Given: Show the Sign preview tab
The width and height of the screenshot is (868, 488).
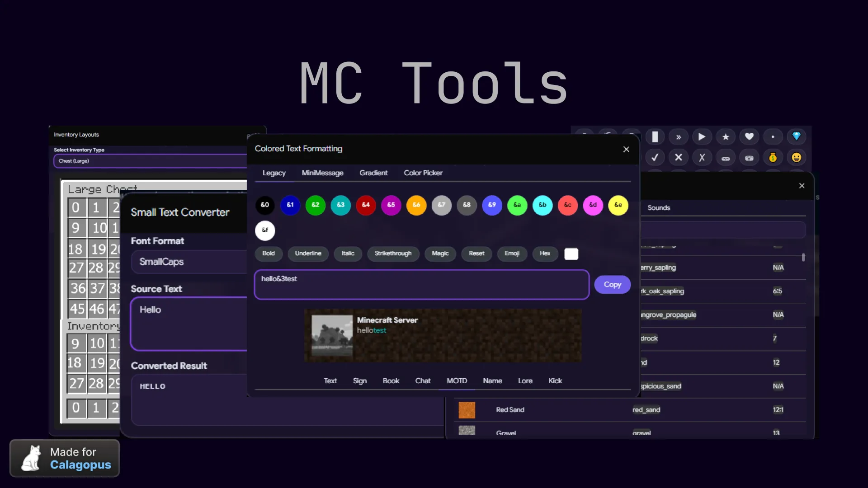Looking at the screenshot, I should click(x=360, y=381).
